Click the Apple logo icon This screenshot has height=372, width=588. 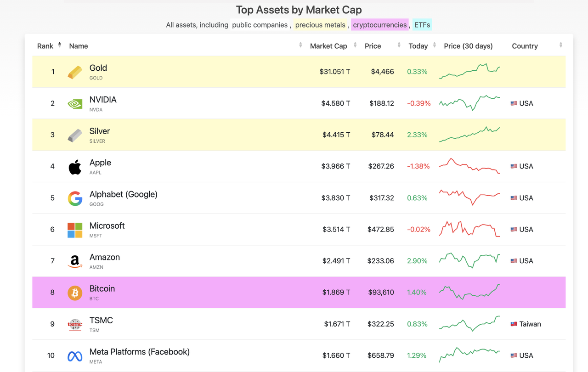[x=75, y=167]
